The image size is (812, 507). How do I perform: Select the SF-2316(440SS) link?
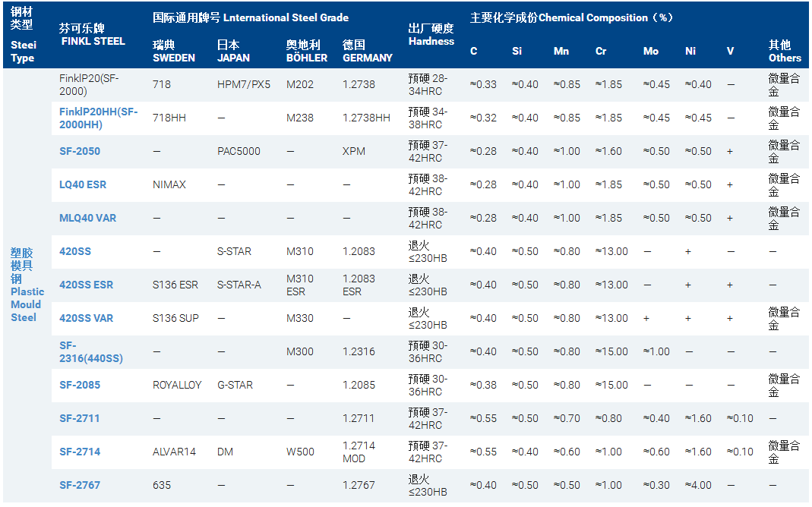pyautogui.click(x=90, y=351)
